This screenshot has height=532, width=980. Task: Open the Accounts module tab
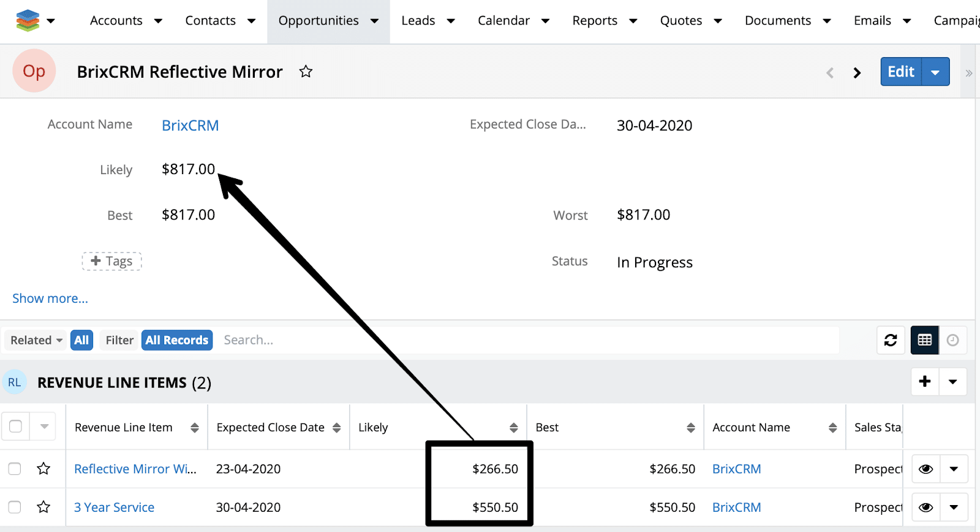click(116, 21)
